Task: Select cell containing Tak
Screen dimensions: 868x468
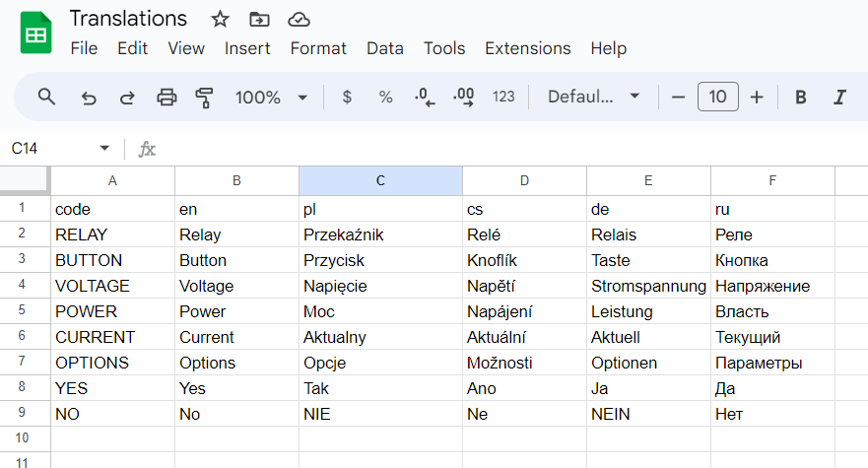Action: (x=380, y=387)
